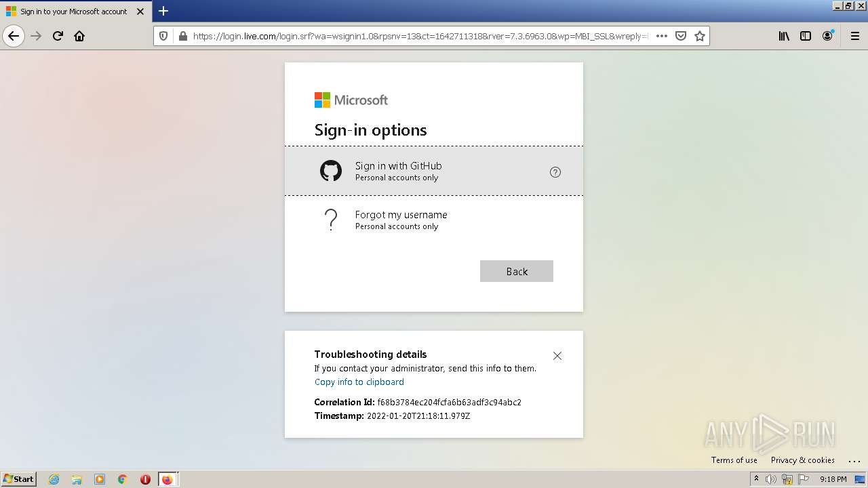This screenshot has width=868, height=488.
Task: Open Action Center flag icon
Action: [804, 479]
